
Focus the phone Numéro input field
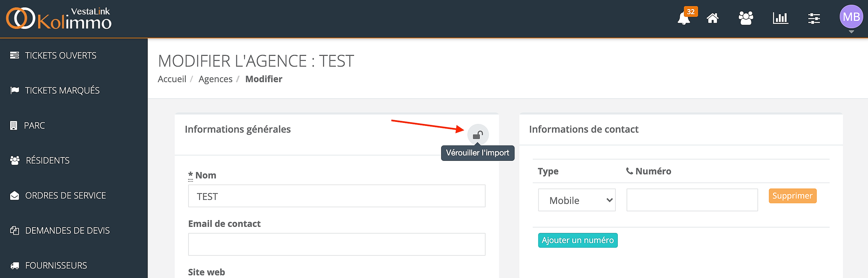pos(692,200)
